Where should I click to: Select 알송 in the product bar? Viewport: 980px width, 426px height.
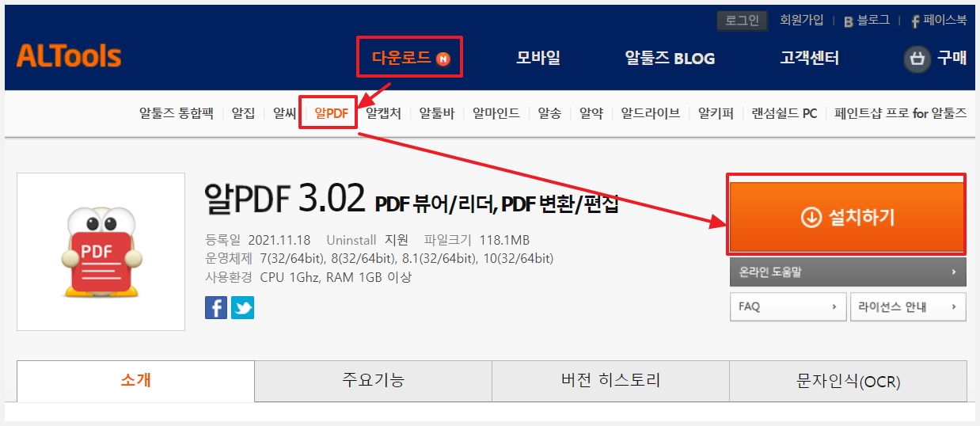549,113
